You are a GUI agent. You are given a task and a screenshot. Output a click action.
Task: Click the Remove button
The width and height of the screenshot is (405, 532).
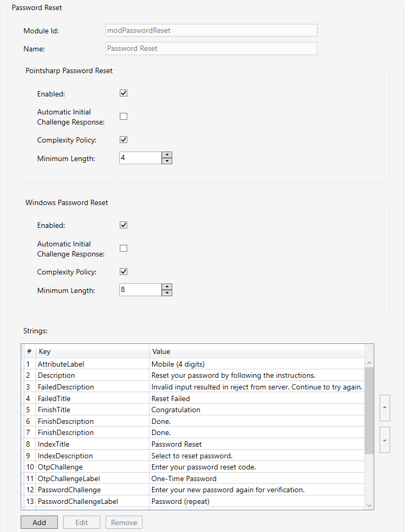click(124, 522)
